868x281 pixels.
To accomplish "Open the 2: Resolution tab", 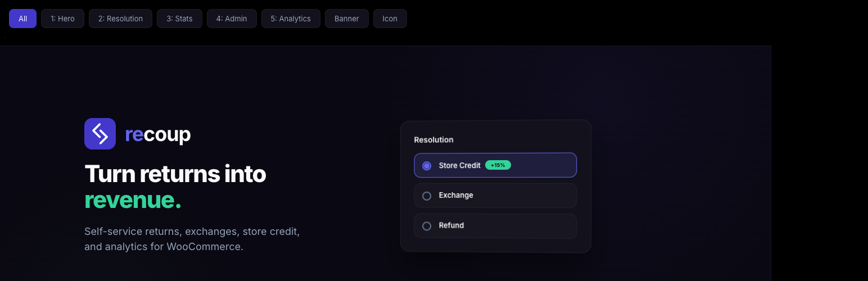I will (x=120, y=19).
